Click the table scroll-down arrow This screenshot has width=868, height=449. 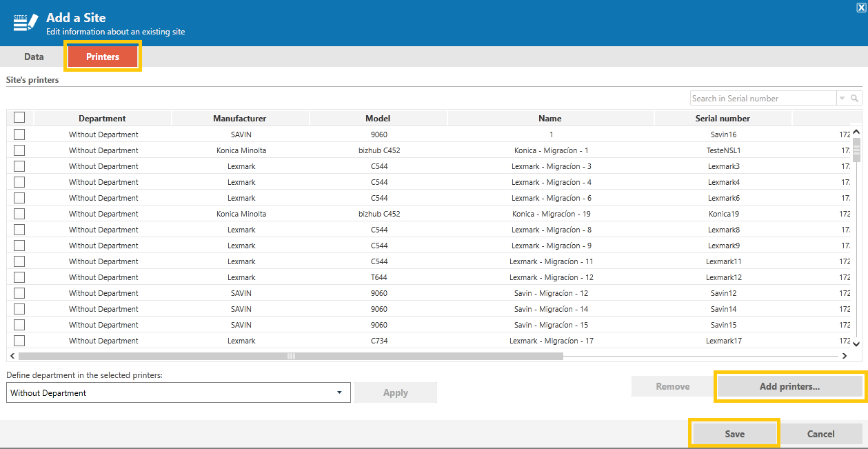(x=856, y=343)
